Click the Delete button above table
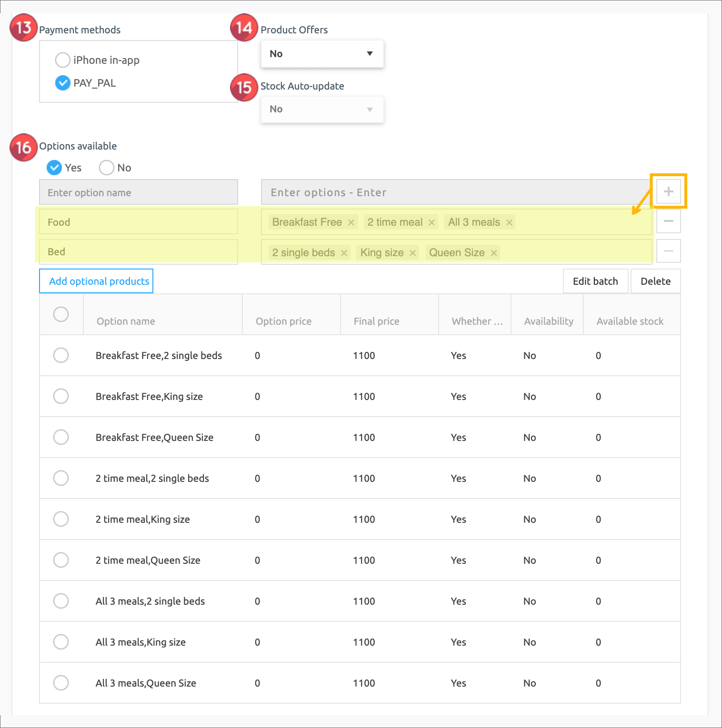The width and height of the screenshot is (722, 728). click(655, 281)
